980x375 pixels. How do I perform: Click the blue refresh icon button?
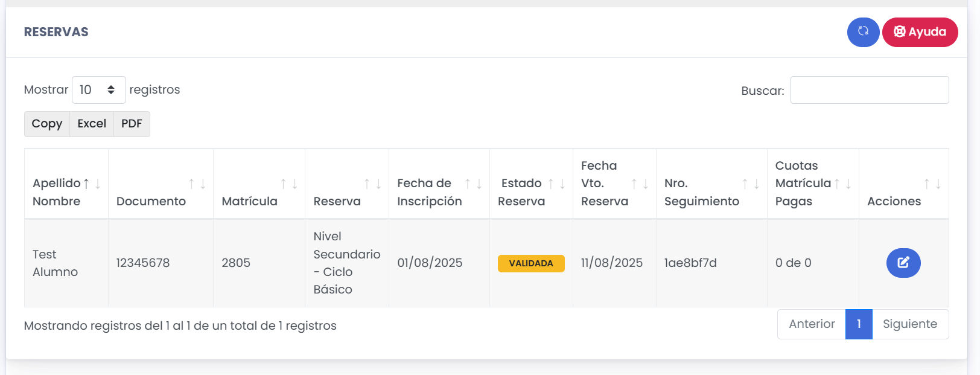(x=863, y=32)
